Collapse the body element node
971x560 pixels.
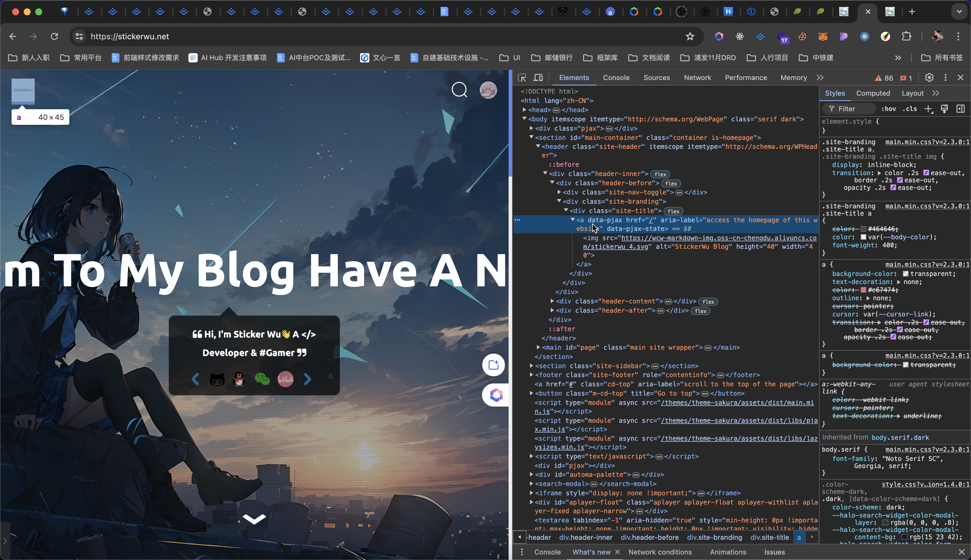(x=524, y=119)
